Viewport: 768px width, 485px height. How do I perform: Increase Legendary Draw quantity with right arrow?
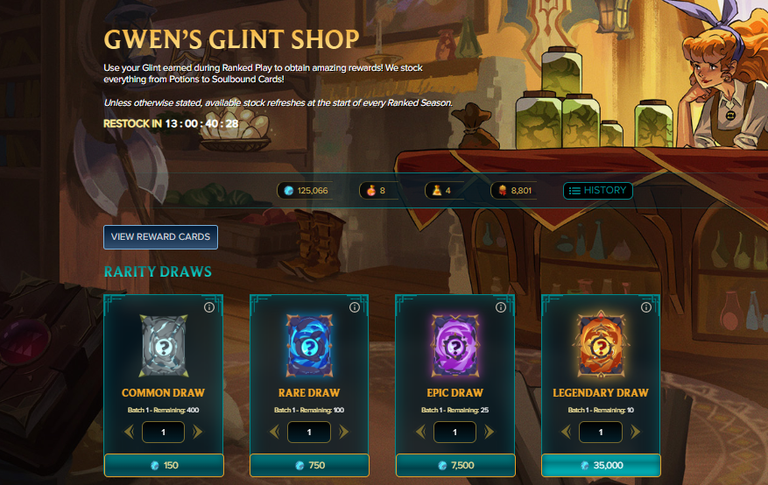(x=635, y=432)
